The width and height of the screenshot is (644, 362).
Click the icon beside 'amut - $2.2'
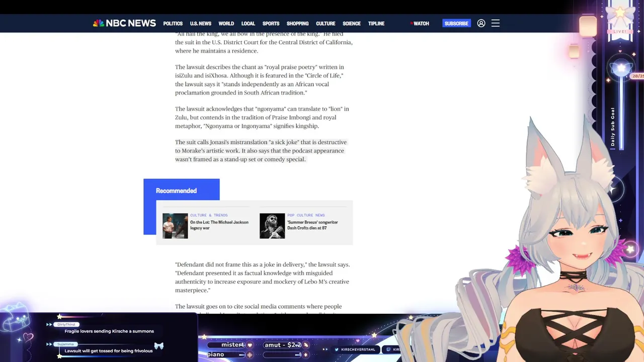[x=305, y=345]
